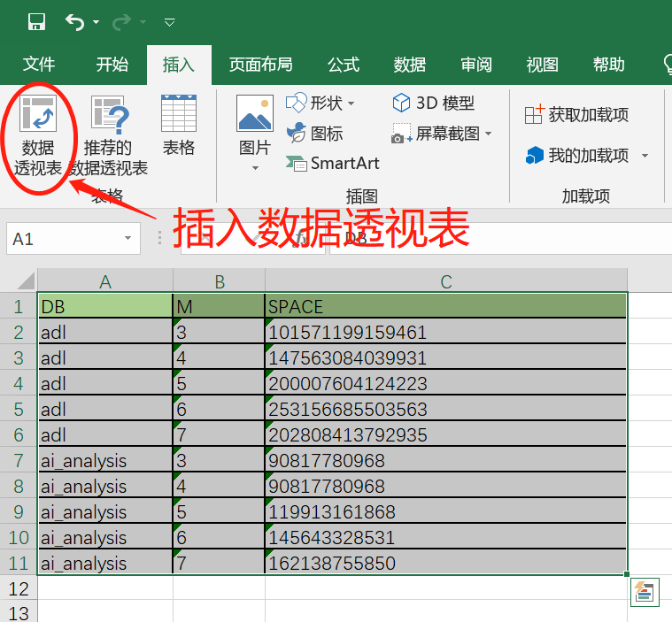Select row 12 header
The width and height of the screenshot is (672, 622).
click(x=19, y=589)
